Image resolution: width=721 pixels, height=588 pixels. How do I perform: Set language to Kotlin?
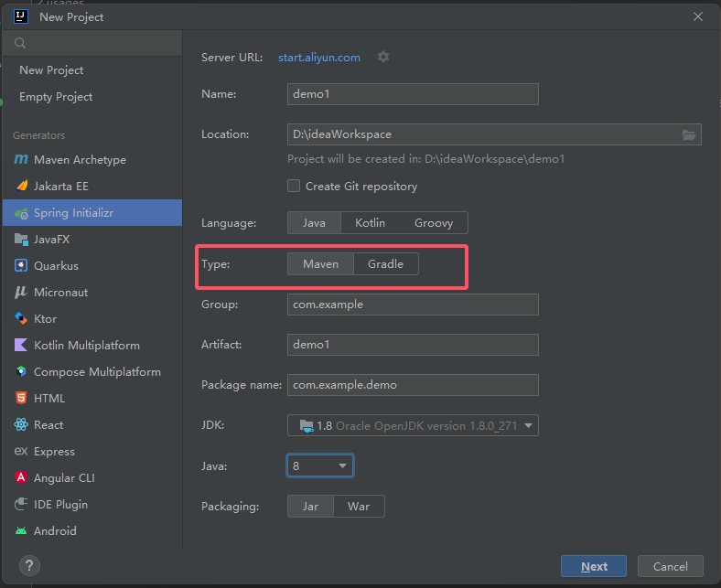coord(370,223)
